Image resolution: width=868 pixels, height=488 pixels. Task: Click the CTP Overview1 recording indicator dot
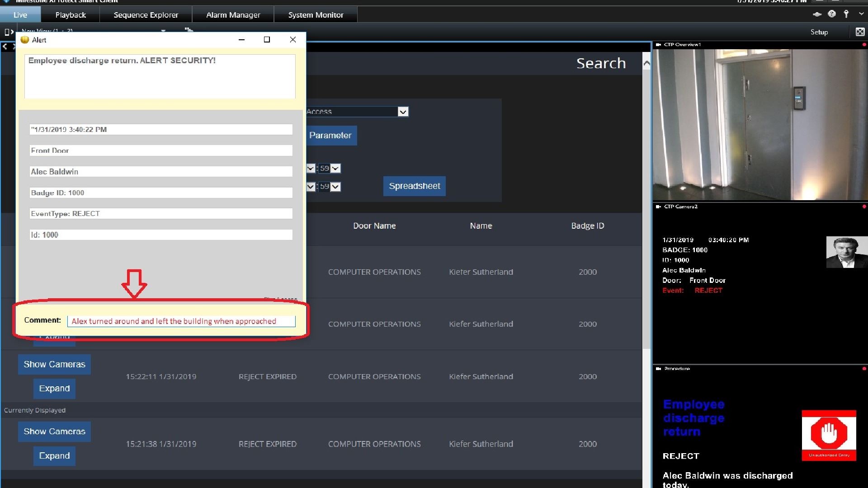coord(864,44)
